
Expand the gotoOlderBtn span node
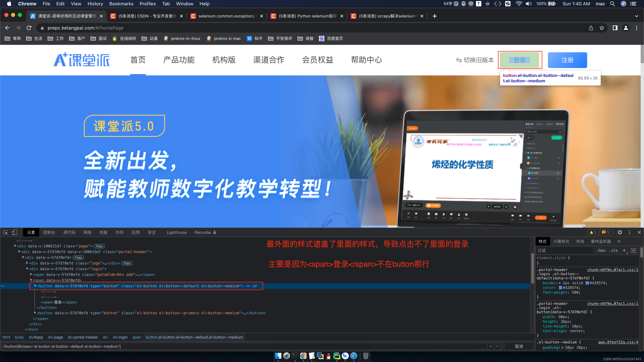click(31, 274)
